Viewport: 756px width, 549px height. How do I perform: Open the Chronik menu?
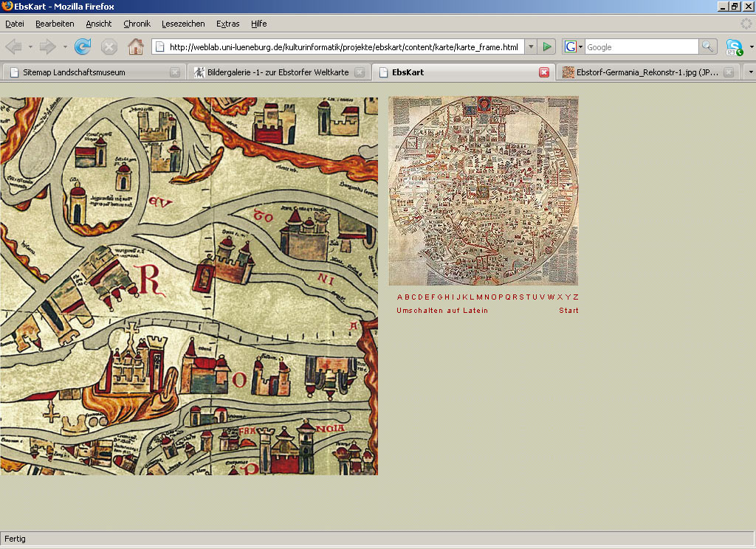coord(137,24)
